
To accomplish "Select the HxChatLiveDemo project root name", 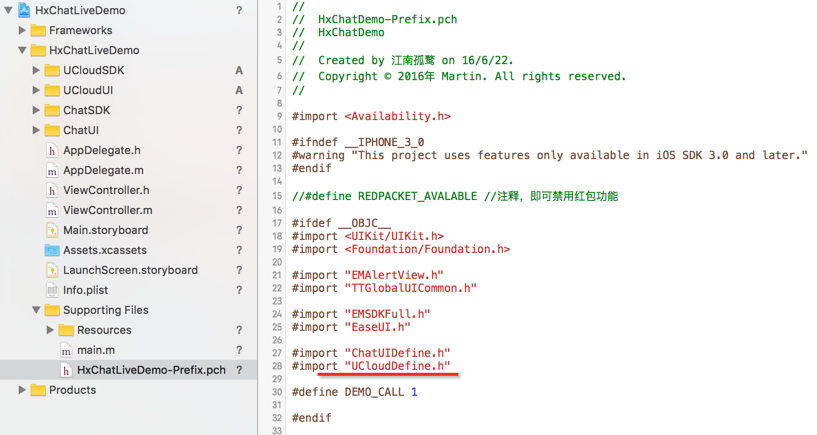I will 80,10.
